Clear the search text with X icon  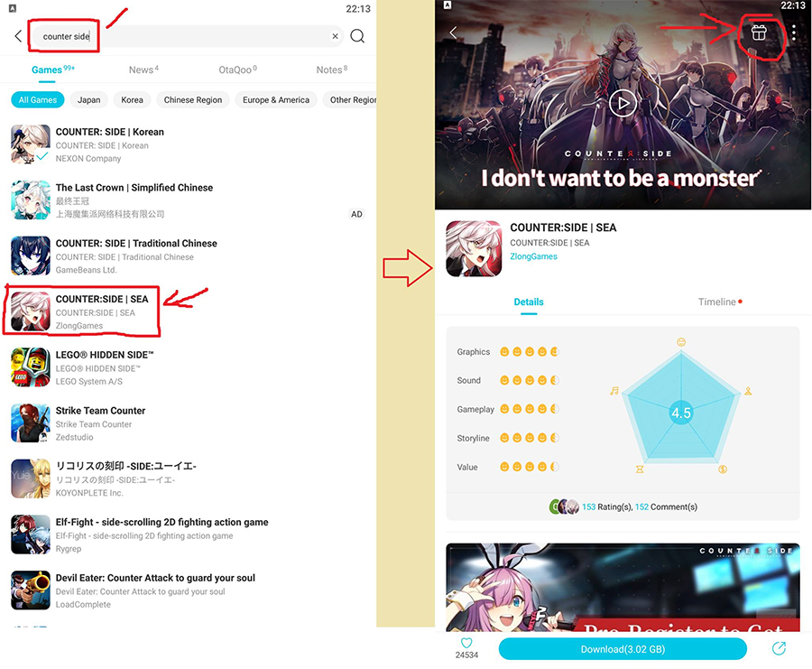tap(335, 36)
